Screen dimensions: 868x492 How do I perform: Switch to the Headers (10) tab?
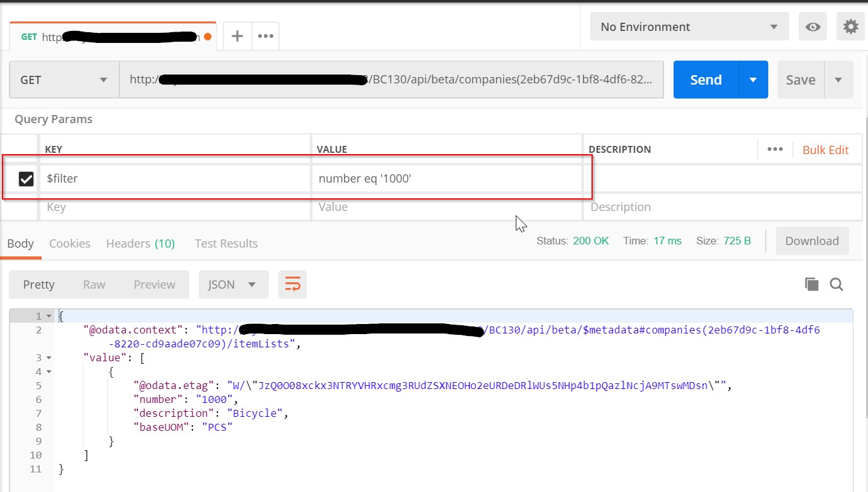tap(140, 244)
